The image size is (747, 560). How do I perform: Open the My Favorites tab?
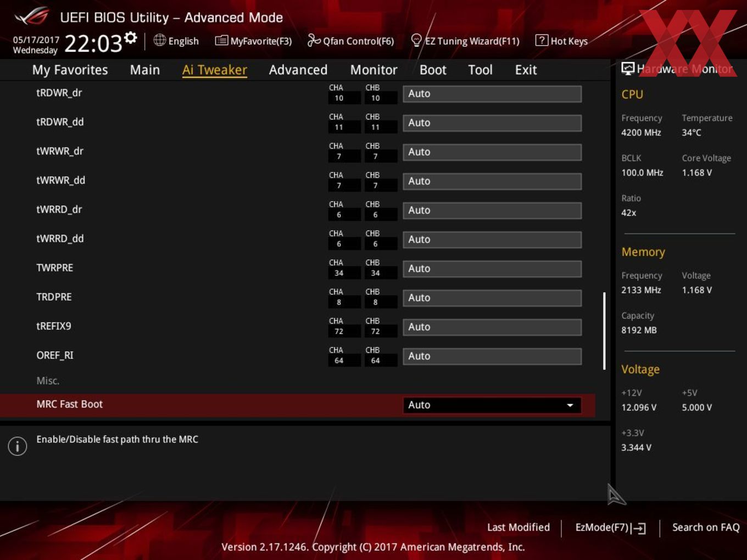pos(70,70)
